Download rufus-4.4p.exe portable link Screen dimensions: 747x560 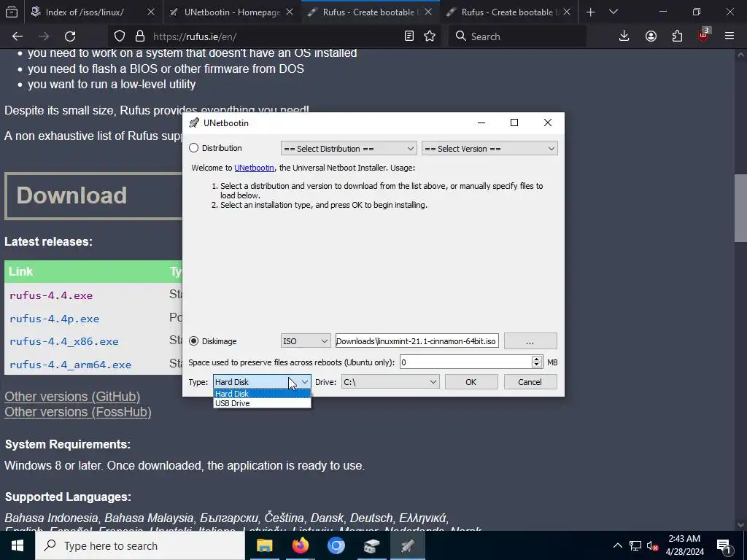54,319
